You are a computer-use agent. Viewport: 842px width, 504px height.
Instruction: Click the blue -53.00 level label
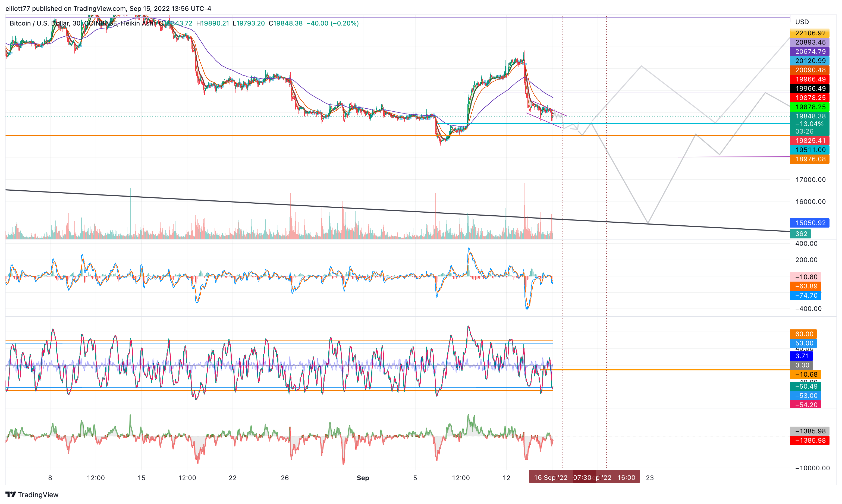pos(806,396)
